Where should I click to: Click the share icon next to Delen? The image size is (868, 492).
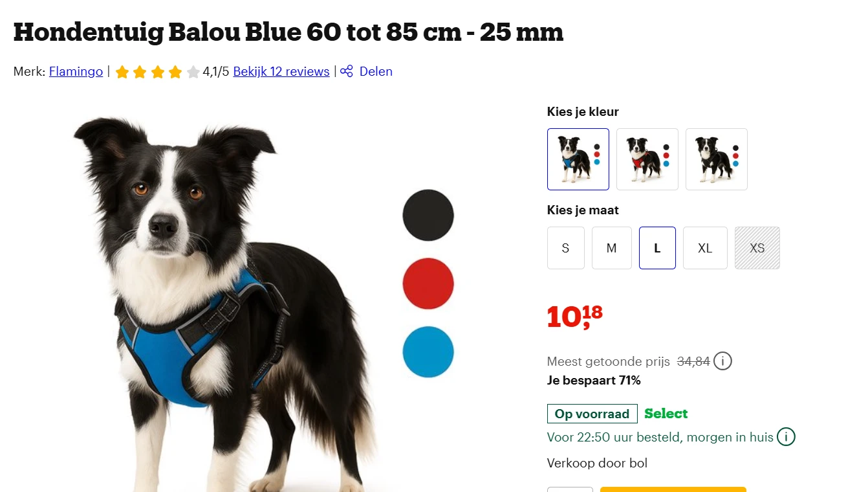[347, 71]
